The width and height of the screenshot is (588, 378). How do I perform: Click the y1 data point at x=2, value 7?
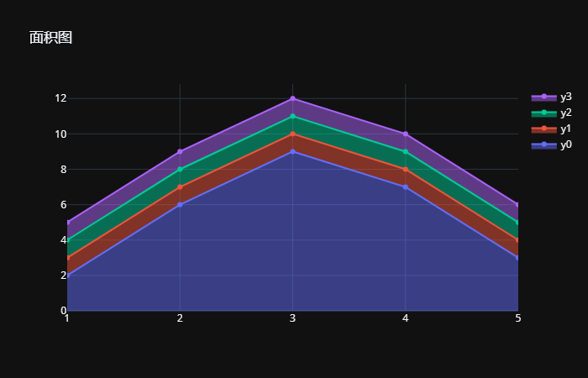[x=180, y=186]
